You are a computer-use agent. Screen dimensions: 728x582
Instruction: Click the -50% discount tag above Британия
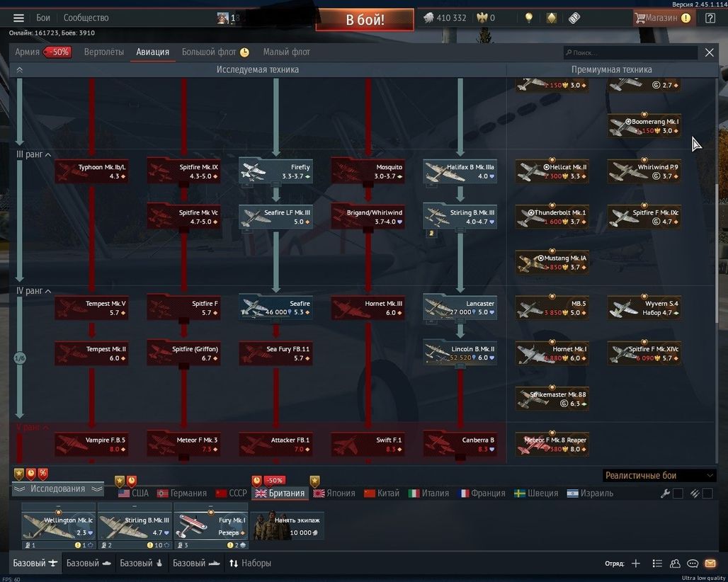(x=274, y=480)
